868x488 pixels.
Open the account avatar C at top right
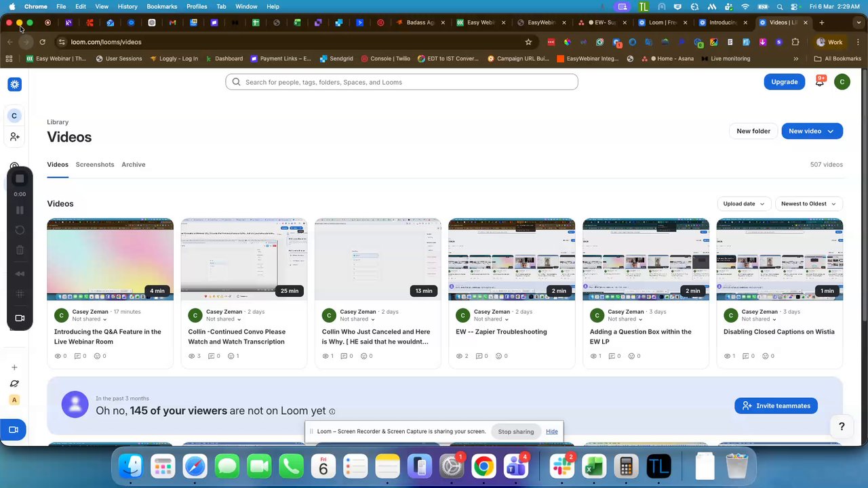pos(842,82)
